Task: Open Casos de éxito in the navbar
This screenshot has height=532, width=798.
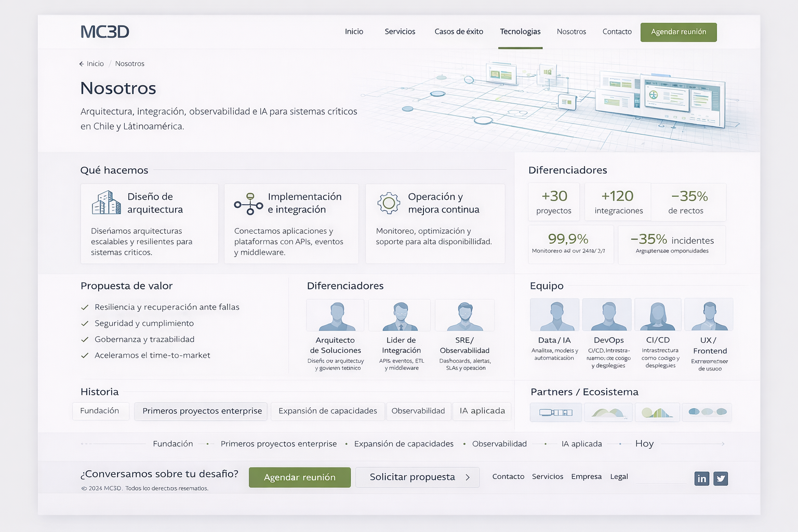Action: click(x=459, y=32)
